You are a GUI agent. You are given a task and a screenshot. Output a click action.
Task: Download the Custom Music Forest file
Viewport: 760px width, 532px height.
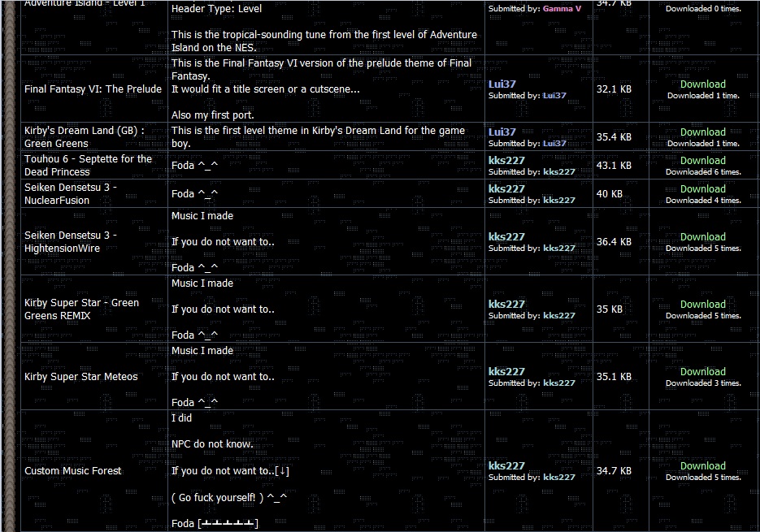[703, 466]
